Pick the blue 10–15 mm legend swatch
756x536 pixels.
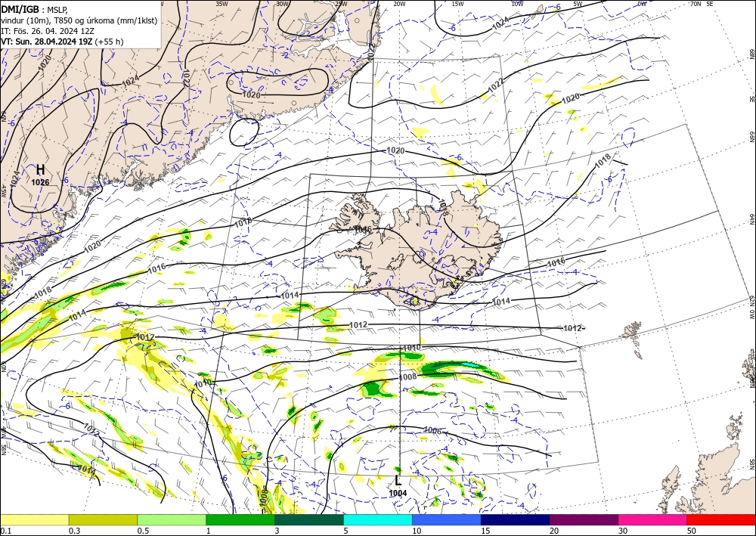pos(447,519)
